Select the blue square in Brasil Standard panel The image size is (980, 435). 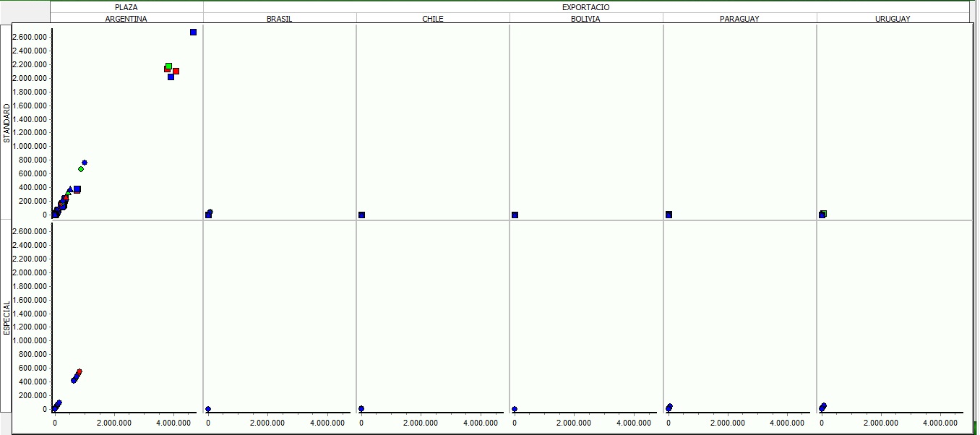click(208, 215)
